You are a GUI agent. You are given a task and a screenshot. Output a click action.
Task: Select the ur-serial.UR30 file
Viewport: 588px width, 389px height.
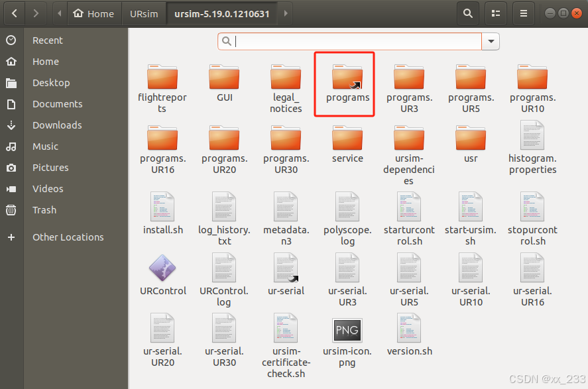pos(224,341)
